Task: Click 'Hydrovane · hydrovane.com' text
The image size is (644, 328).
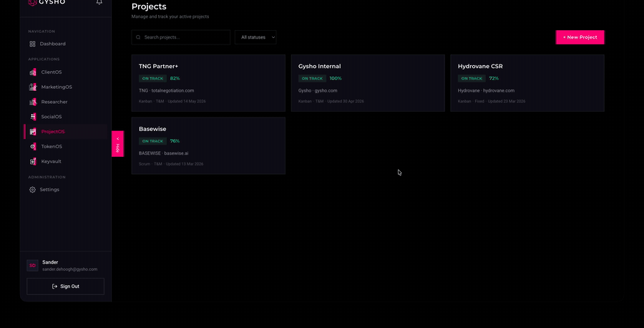Action: [487, 90]
